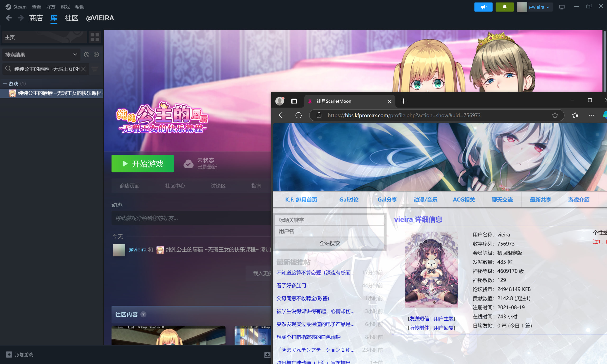Click the Gal讨论 forum link
The image size is (607, 364).
pos(349,200)
